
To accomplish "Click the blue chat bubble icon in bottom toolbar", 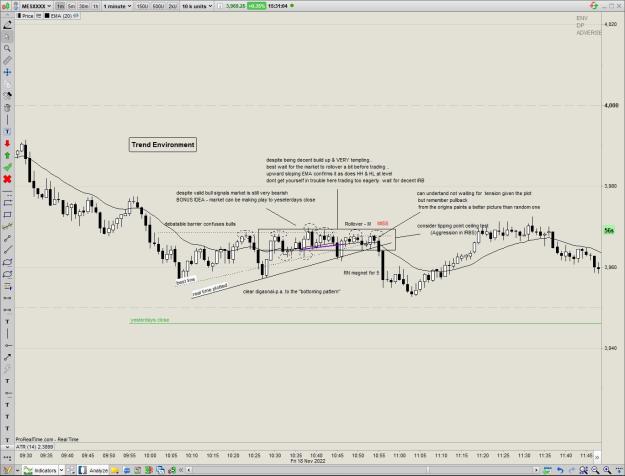I will [x=126, y=471].
